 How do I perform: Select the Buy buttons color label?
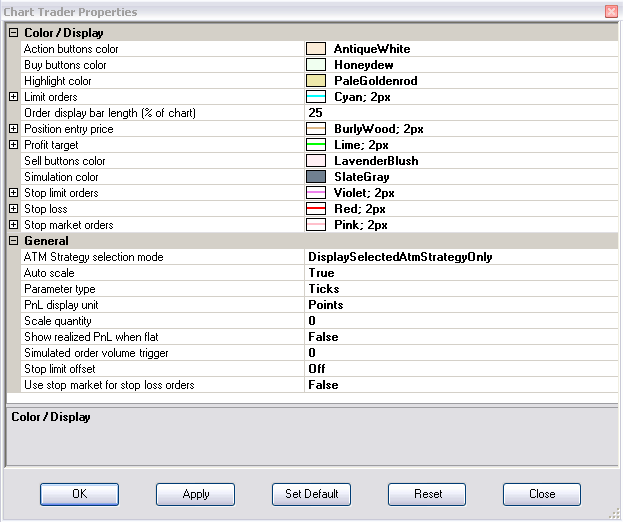(65, 65)
